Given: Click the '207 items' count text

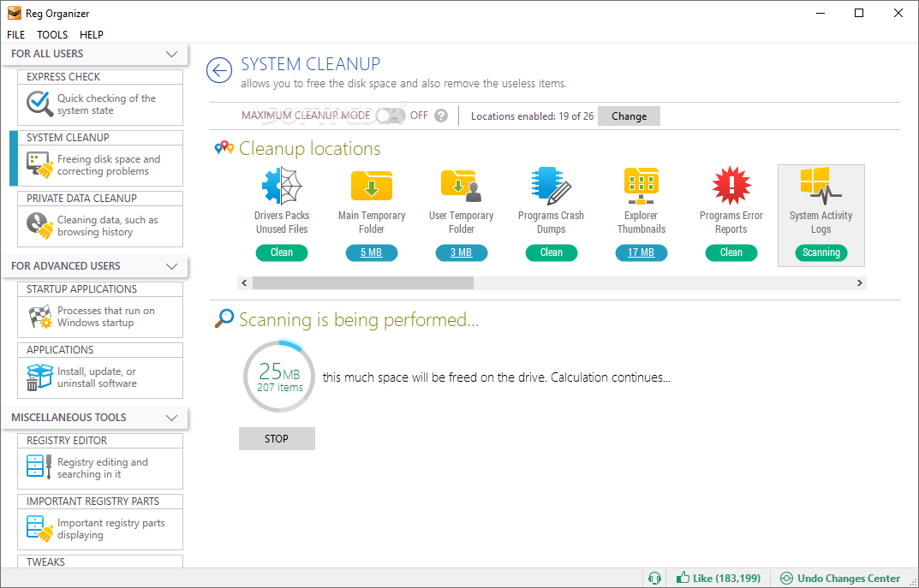Looking at the screenshot, I should click(x=279, y=387).
